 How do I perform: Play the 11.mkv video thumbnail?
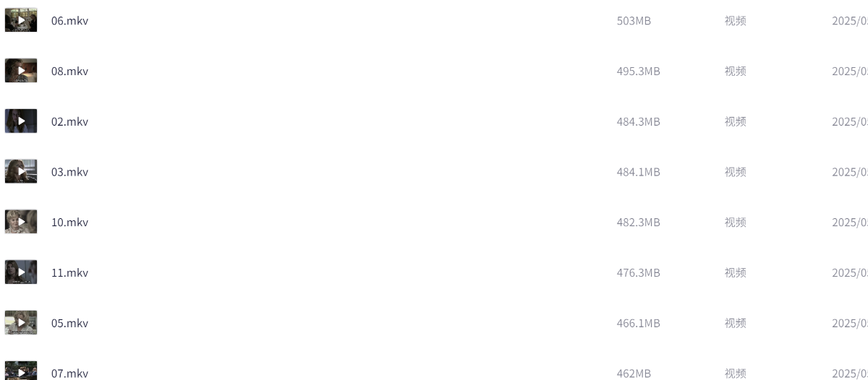coord(21,272)
